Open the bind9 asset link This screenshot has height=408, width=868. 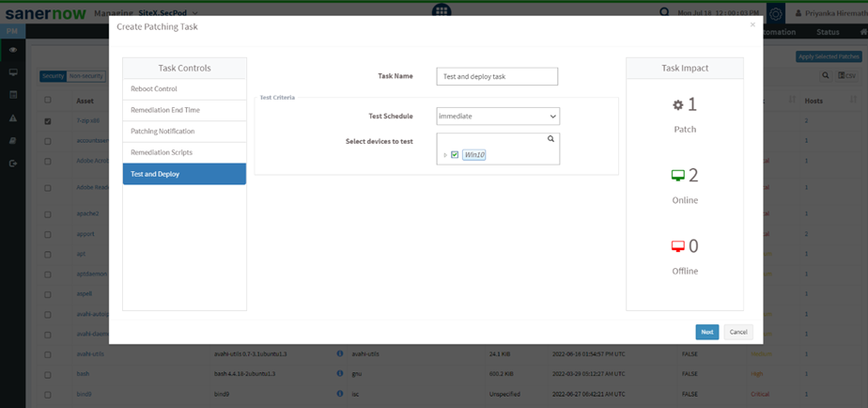[x=83, y=394]
